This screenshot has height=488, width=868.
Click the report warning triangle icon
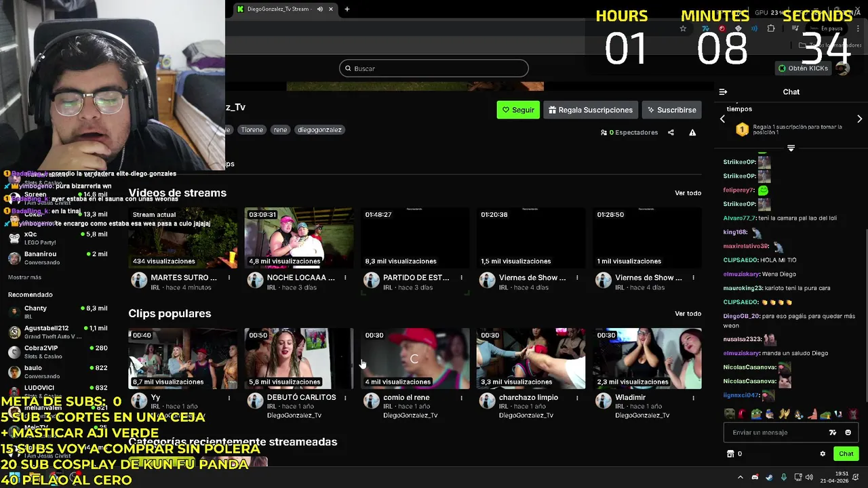[692, 133]
